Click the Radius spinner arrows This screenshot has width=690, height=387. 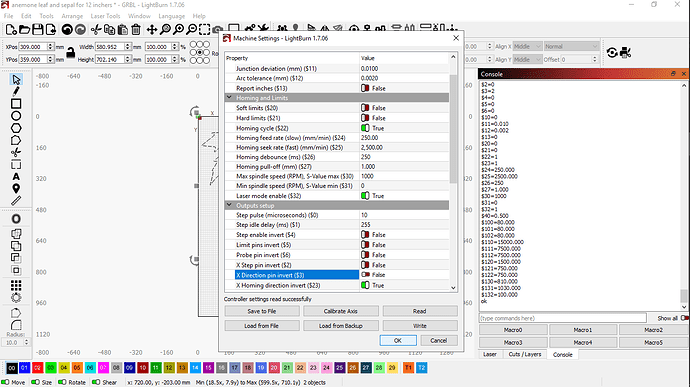tap(26, 342)
